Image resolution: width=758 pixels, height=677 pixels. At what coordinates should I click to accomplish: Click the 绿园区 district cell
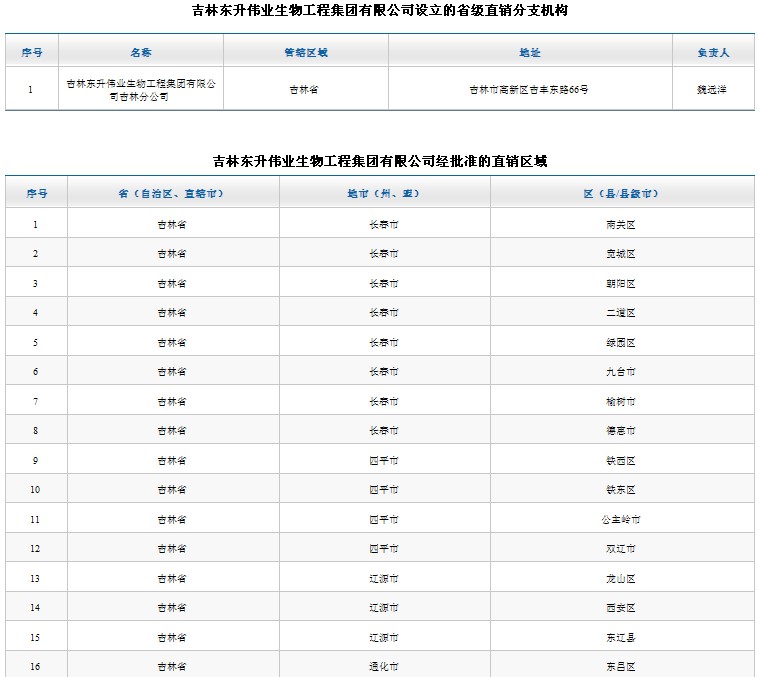(621, 343)
